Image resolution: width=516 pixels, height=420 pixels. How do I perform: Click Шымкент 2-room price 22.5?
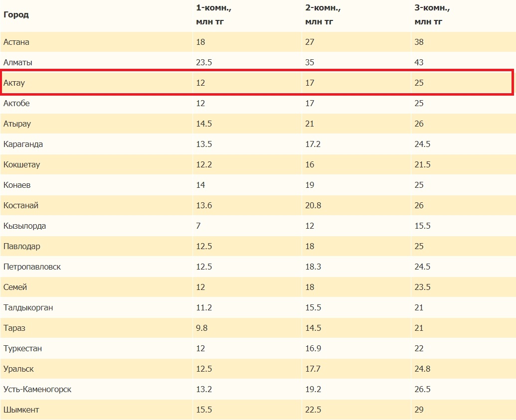point(313,410)
